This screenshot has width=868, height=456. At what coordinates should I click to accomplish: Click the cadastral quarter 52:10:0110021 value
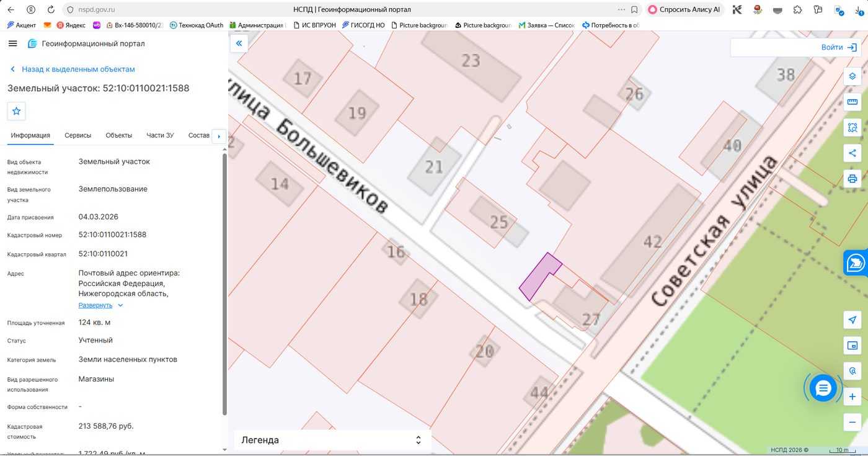pos(103,254)
